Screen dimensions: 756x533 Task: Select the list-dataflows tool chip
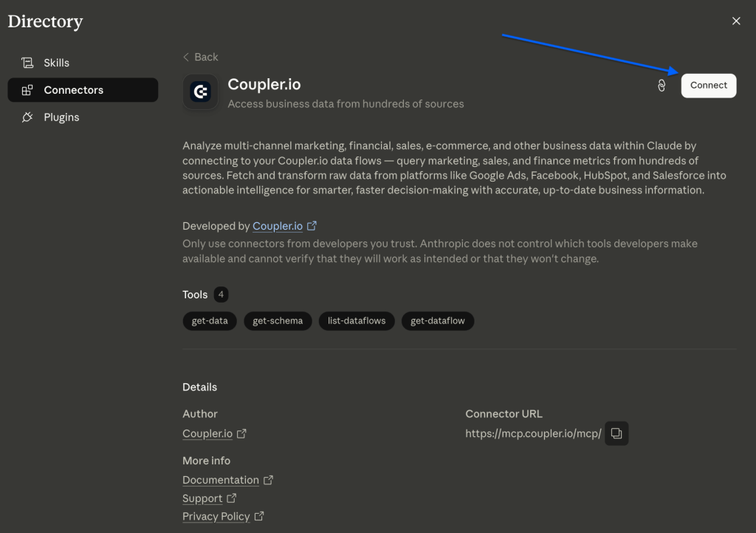[x=357, y=321]
